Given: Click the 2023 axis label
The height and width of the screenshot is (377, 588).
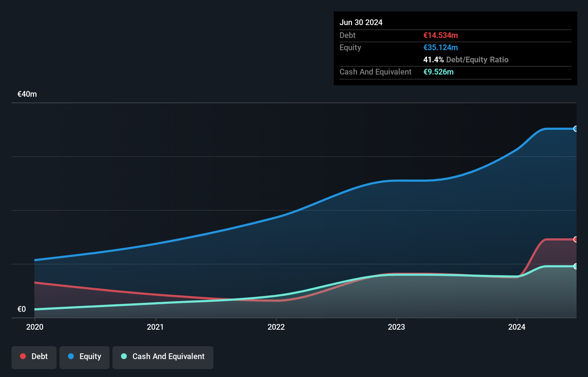Looking at the screenshot, I should pyautogui.click(x=396, y=327).
